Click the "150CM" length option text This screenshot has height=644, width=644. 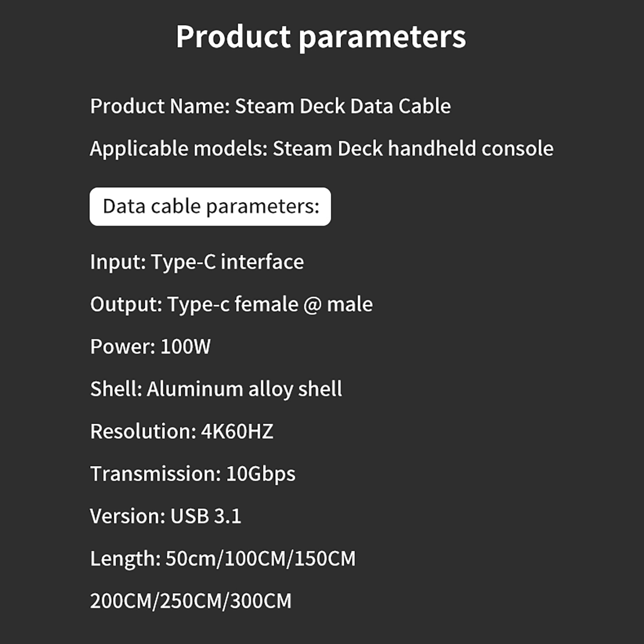(x=325, y=559)
